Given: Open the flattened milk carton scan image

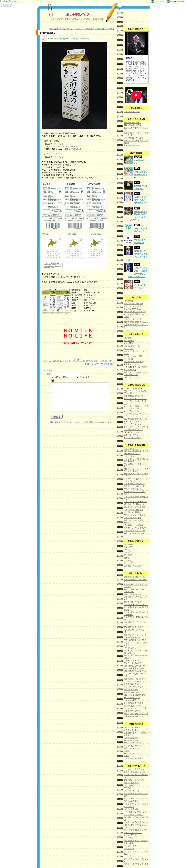Looking at the screenshot, I should (56, 301).
